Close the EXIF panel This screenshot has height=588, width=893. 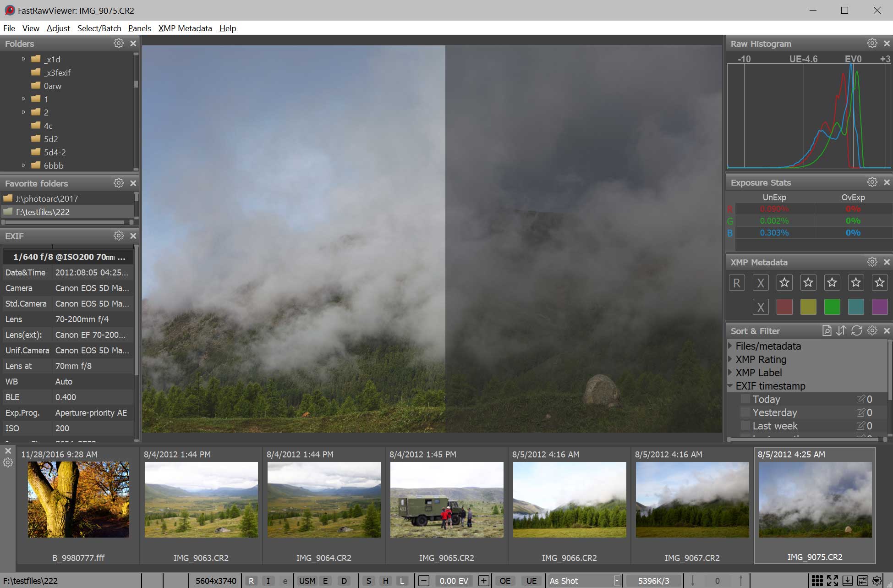pos(133,236)
